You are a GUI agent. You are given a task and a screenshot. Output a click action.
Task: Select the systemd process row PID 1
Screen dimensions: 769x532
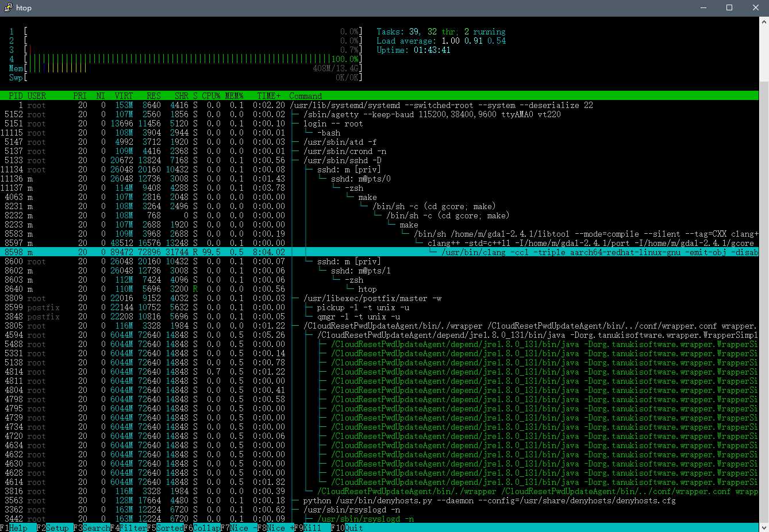(x=379, y=105)
